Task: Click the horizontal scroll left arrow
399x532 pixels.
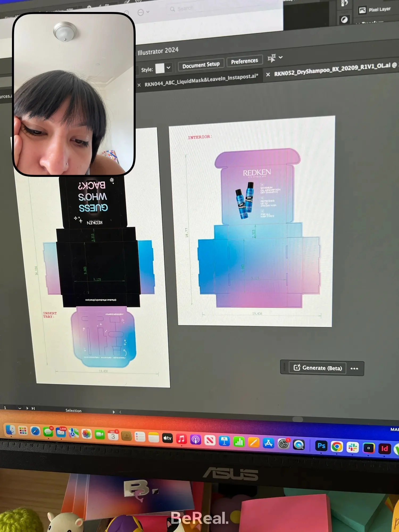Action: 120,412
